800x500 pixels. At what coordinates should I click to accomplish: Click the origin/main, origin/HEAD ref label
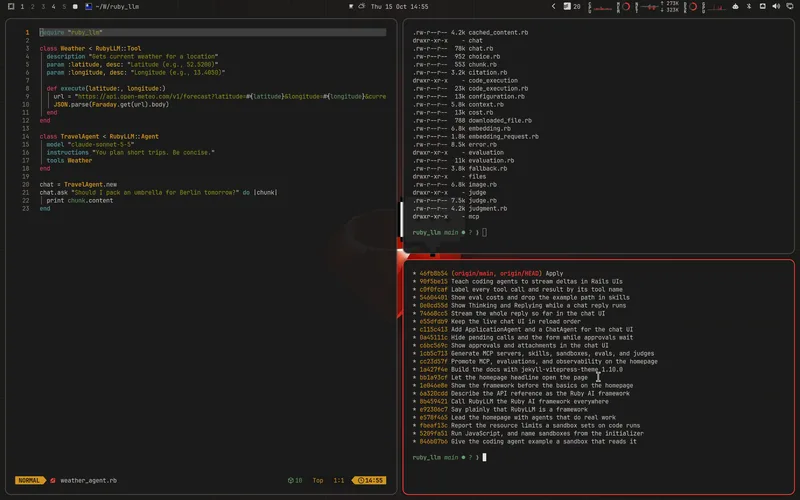point(496,273)
